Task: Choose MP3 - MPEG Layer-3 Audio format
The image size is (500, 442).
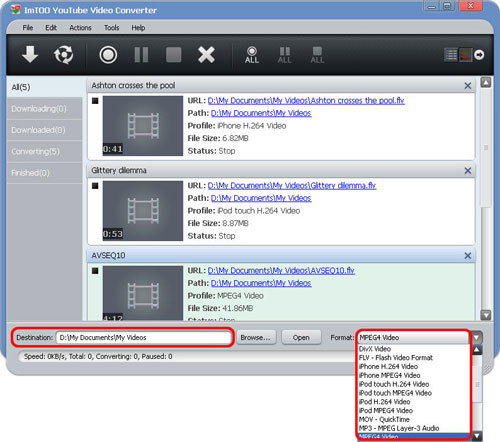Action: (x=414, y=428)
